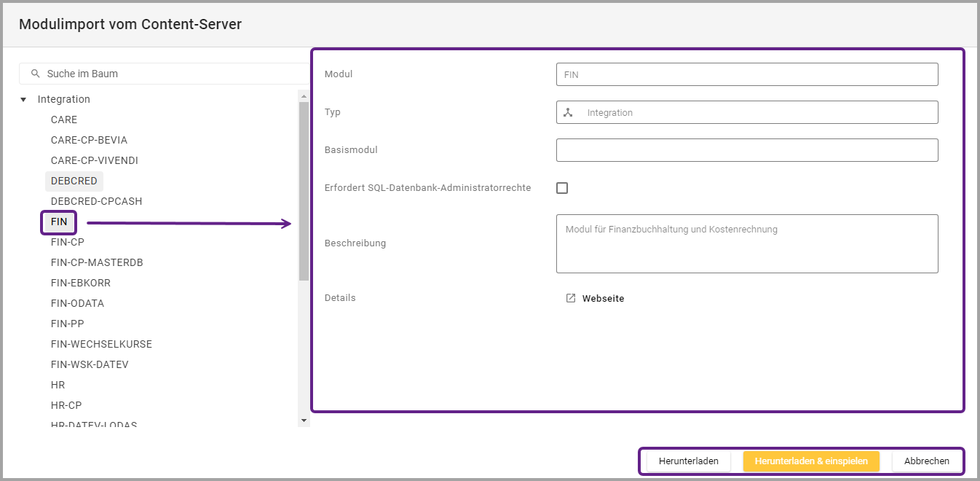980x481 pixels.
Task: Select the DEBCRED module
Action: [x=74, y=181]
